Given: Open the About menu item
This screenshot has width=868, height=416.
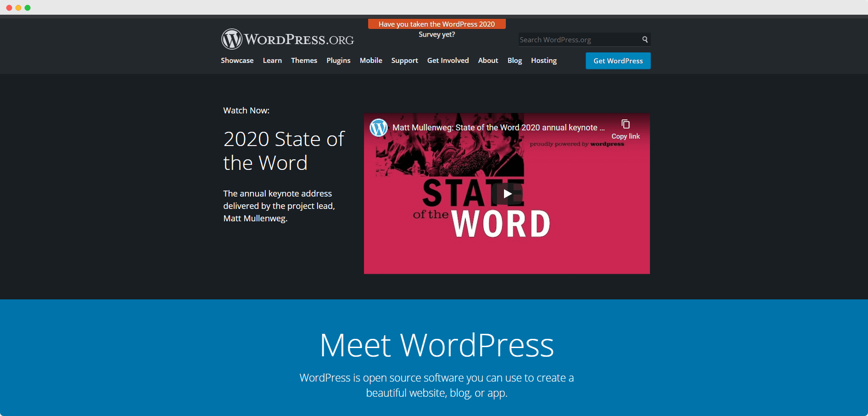Looking at the screenshot, I should pyautogui.click(x=488, y=61).
